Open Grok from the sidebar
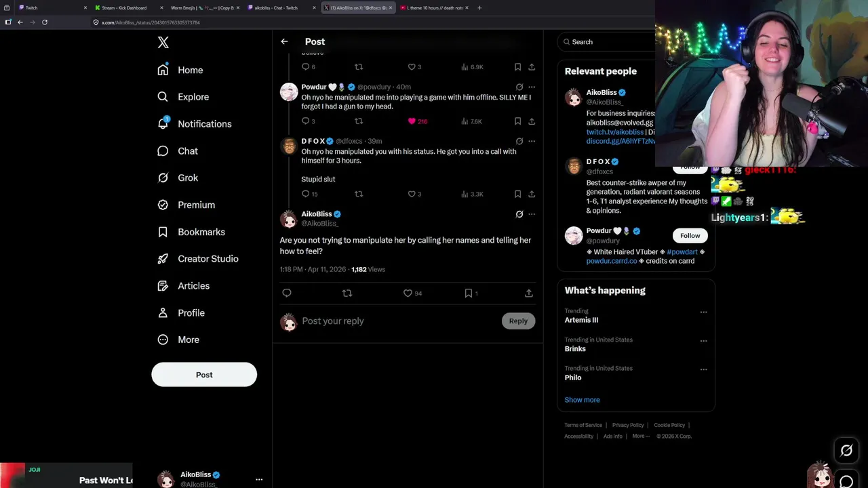This screenshot has height=488, width=868. click(x=178, y=178)
